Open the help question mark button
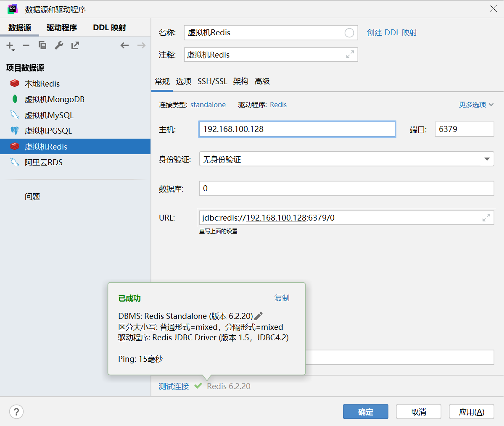Image resolution: width=504 pixels, height=426 pixels. click(16, 412)
